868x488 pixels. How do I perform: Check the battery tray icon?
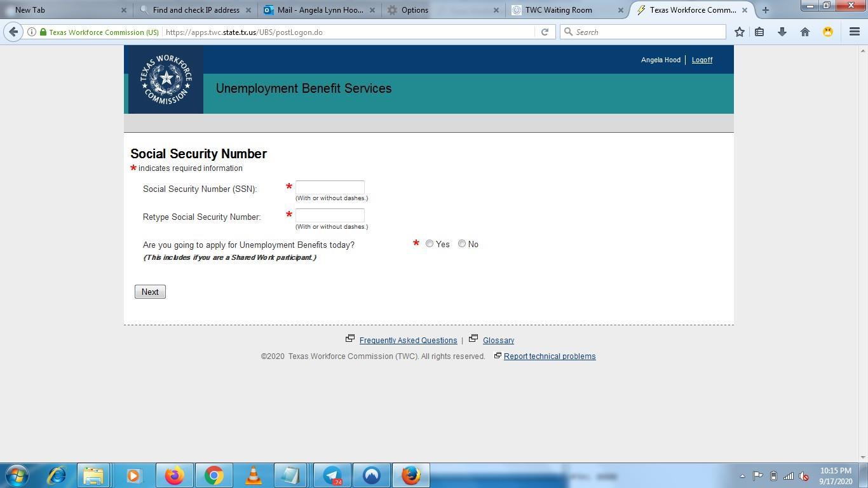[773, 476]
